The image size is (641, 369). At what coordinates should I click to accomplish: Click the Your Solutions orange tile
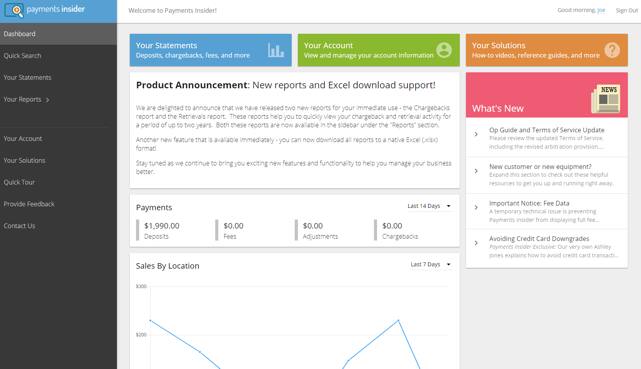[547, 50]
